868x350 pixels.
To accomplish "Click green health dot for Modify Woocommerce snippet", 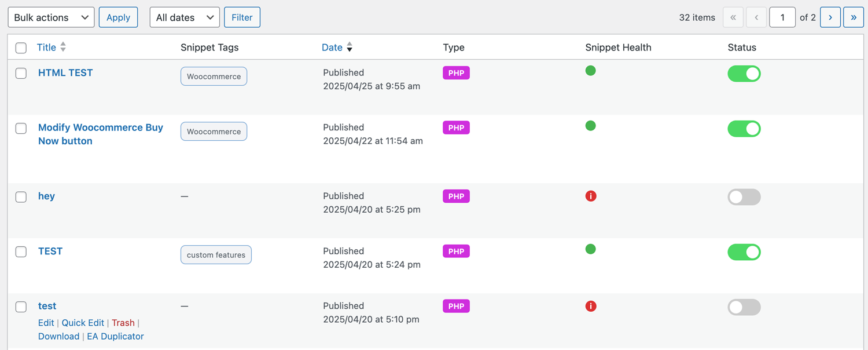I will pos(590,125).
